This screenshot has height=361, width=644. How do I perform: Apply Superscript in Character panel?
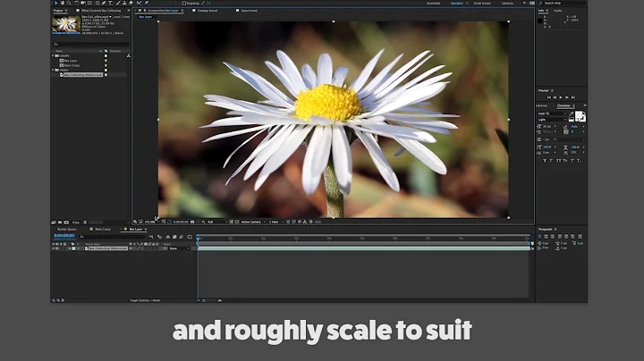point(572,161)
